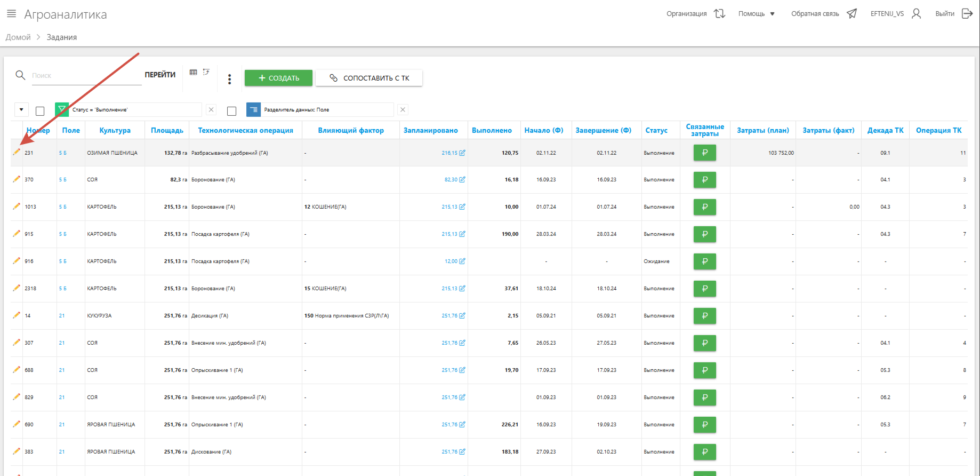The width and height of the screenshot is (980, 476).
Task: Open the hamburger navigation menu
Action: pos(11,14)
